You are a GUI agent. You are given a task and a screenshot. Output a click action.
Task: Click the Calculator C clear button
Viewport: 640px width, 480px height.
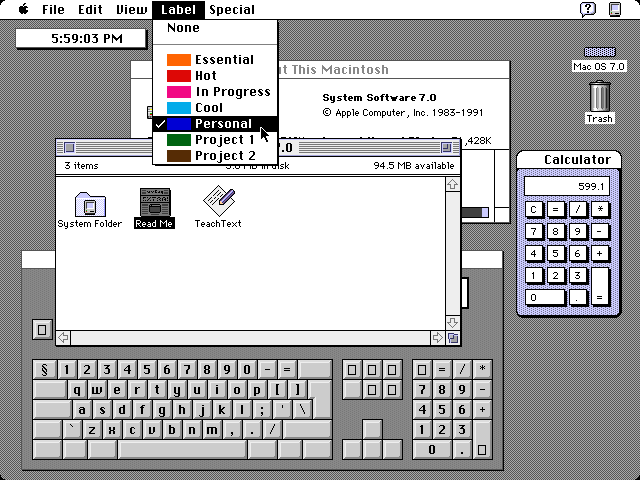pyautogui.click(x=533, y=209)
